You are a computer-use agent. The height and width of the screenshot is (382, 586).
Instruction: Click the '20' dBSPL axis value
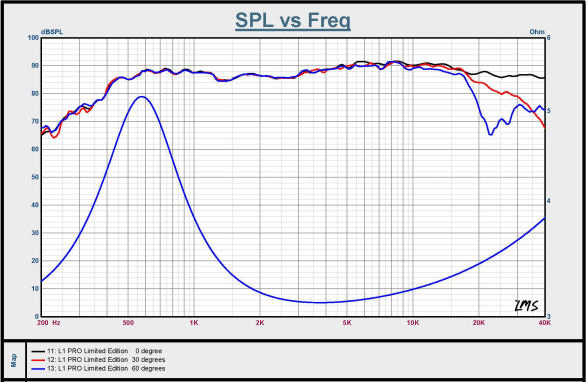[35, 261]
